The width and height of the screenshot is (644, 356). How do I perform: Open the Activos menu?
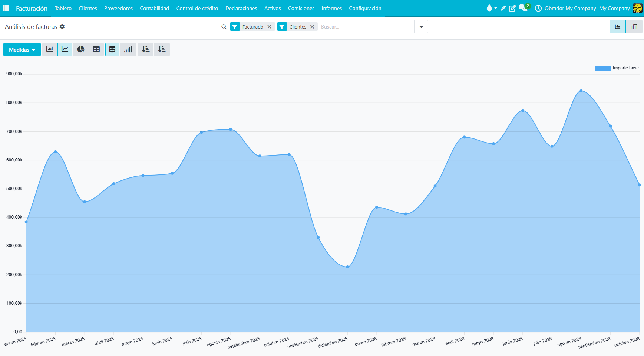[273, 8]
